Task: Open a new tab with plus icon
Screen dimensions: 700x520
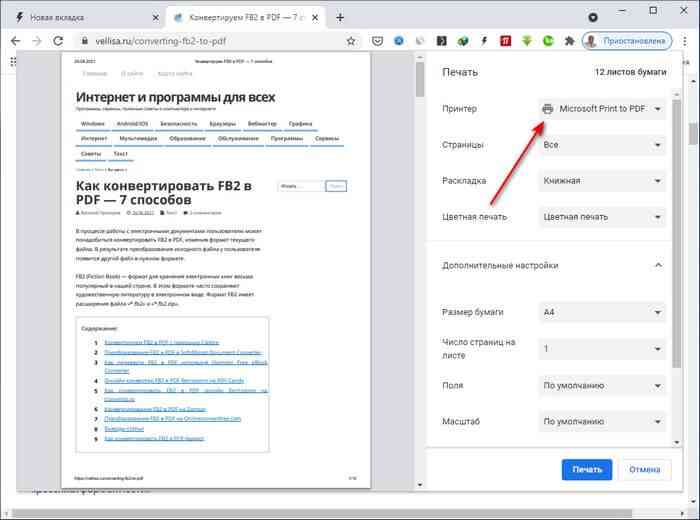Action: (340, 17)
